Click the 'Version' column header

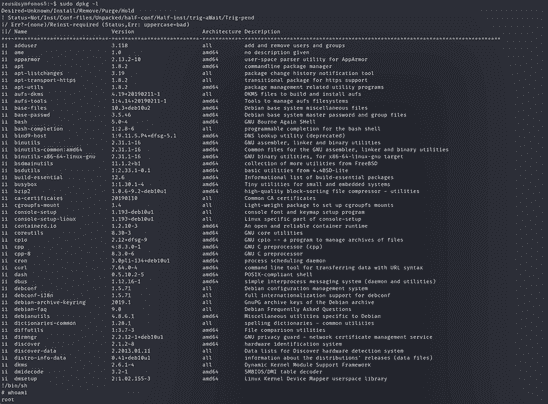(x=123, y=31)
